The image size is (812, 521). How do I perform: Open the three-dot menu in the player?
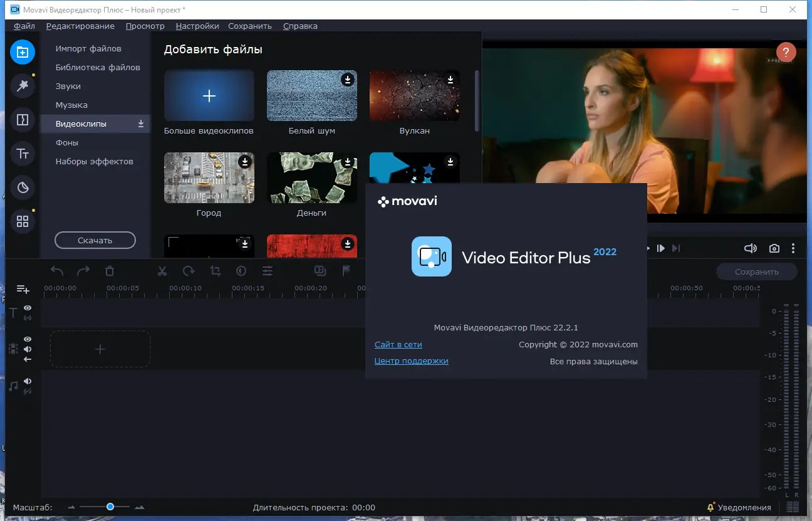pyautogui.click(x=793, y=248)
